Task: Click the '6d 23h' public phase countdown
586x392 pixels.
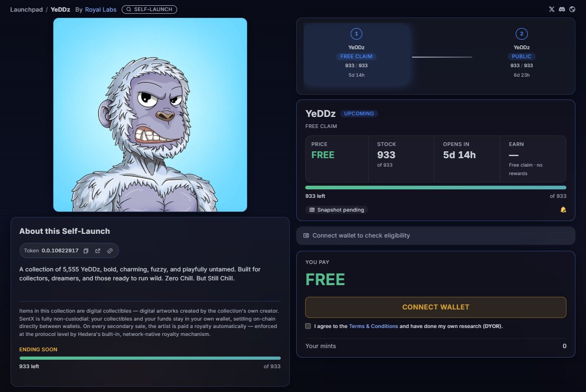Action: [521, 75]
